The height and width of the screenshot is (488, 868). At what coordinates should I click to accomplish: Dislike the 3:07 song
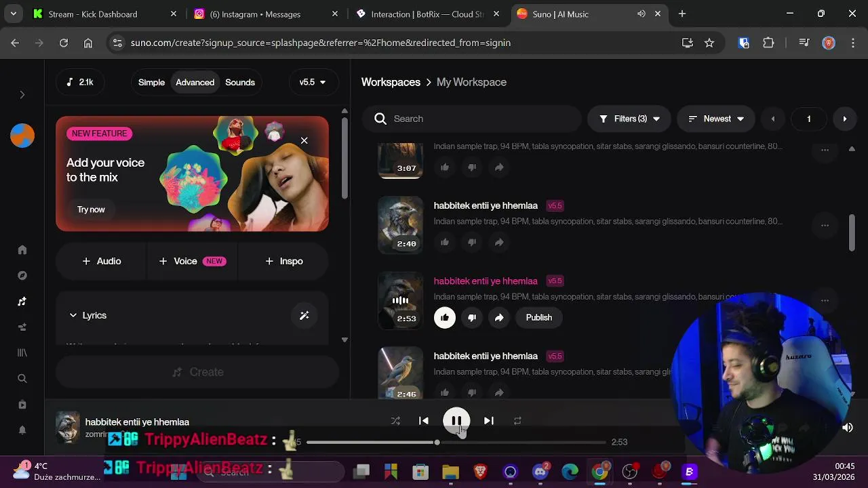472,167
